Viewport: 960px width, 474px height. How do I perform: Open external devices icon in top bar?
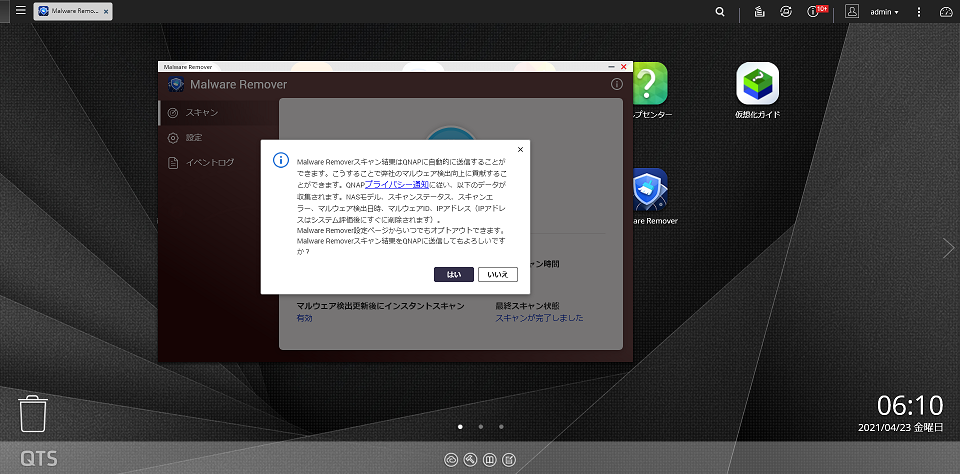pyautogui.click(x=786, y=12)
